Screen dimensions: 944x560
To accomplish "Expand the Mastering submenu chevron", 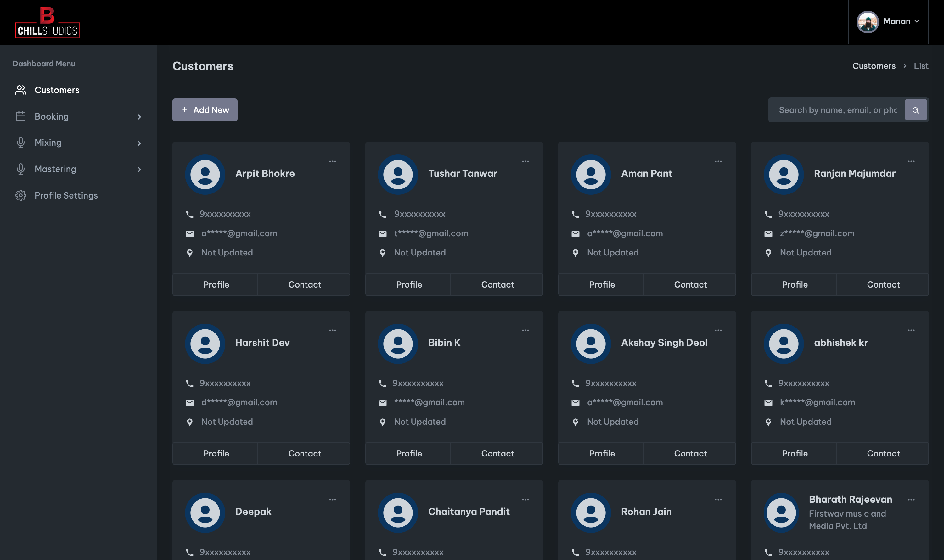I will tap(139, 170).
